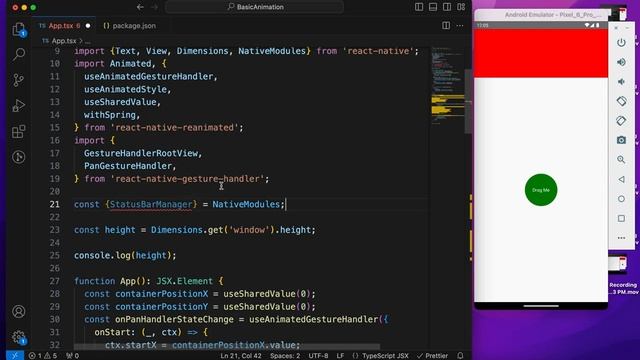The height and width of the screenshot is (360, 640).
Task: Click 'react-native-reanimated' on line 15
Action: click(175, 128)
